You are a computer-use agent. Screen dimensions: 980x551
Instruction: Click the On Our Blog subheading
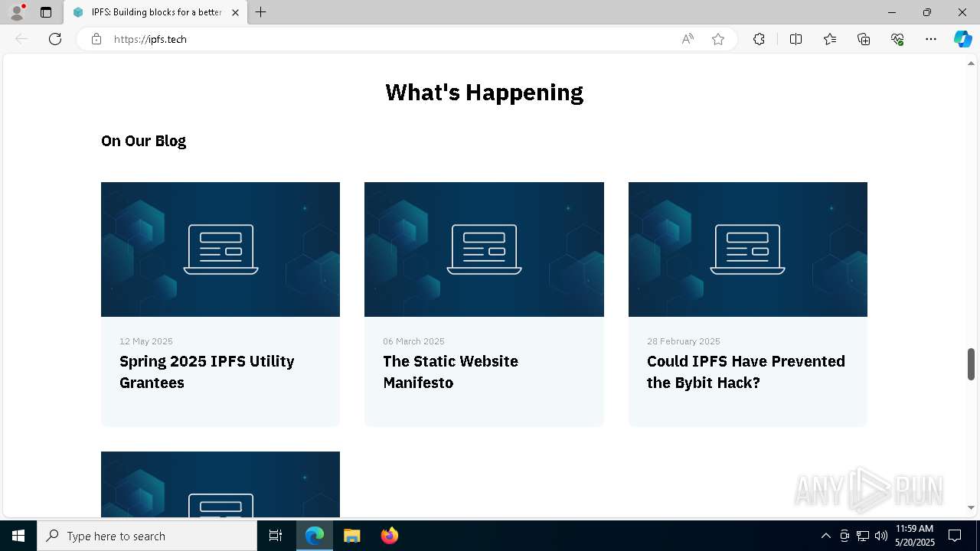pyautogui.click(x=144, y=141)
